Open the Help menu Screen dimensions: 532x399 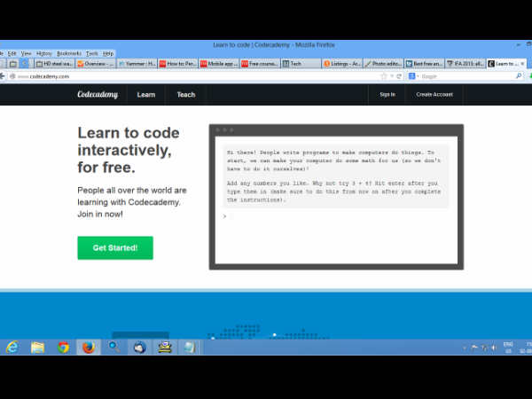click(x=108, y=53)
